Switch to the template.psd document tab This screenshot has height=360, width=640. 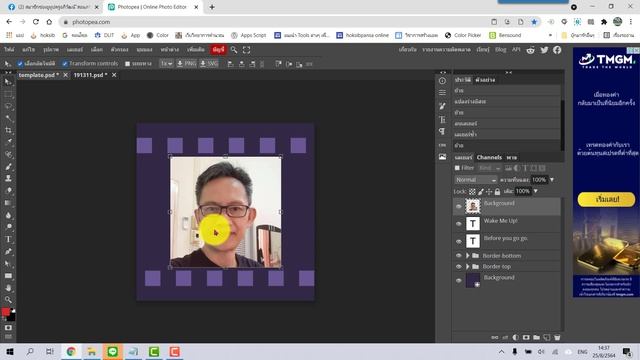click(39, 75)
